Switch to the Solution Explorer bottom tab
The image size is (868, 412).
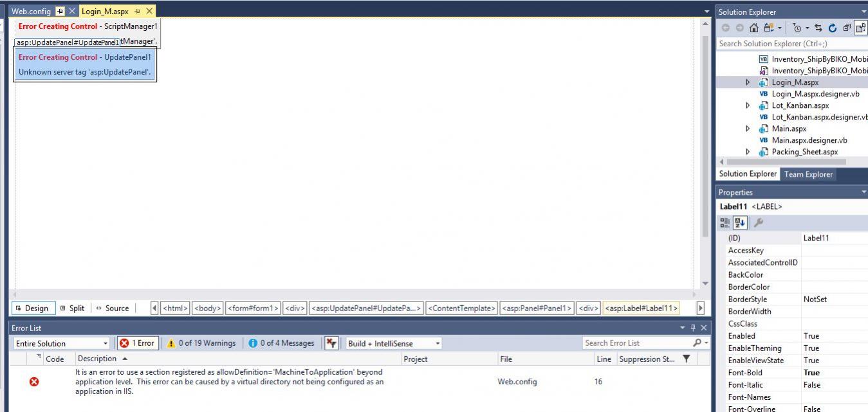click(748, 174)
